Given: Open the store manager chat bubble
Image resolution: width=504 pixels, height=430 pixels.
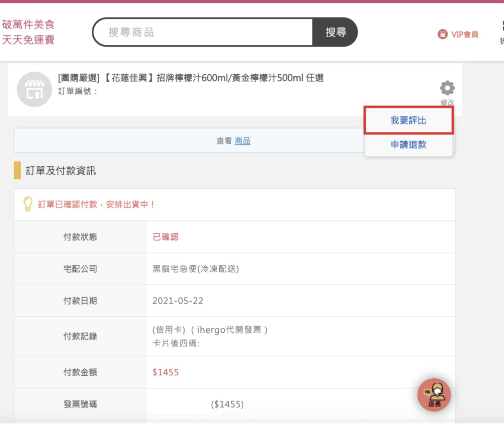Looking at the screenshot, I should pos(434,395).
